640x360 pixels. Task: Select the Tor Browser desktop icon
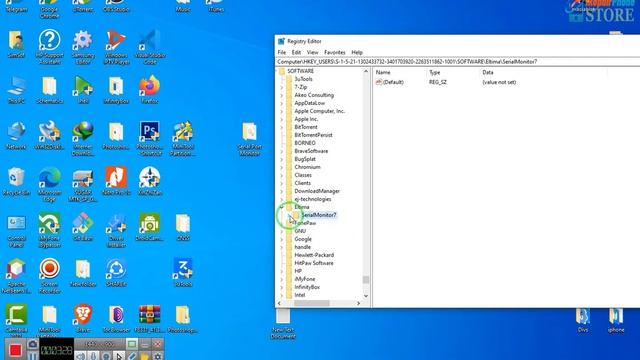(x=116, y=318)
